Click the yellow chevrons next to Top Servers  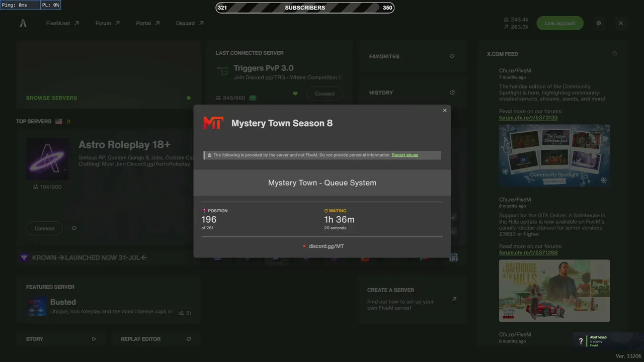point(69,121)
